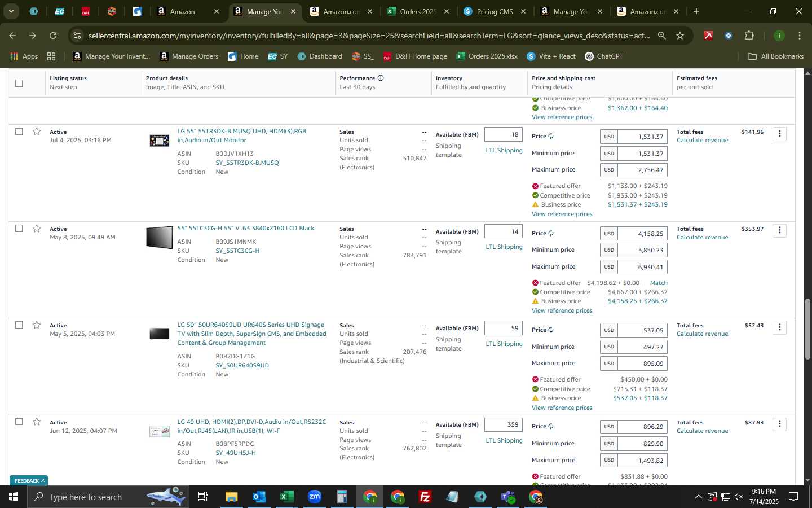View site information icon in address bar
The width and height of the screenshot is (812, 508).
pos(77,36)
